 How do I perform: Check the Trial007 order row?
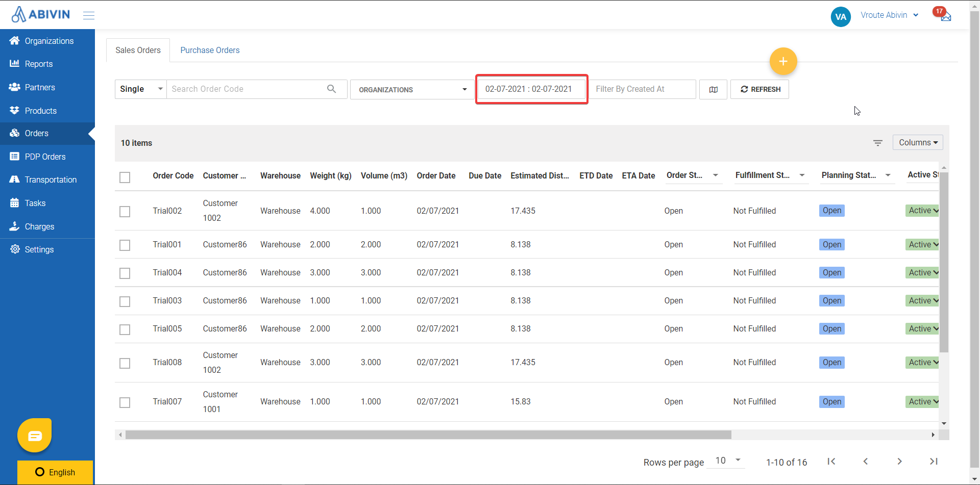pyautogui.click(x=125, y=402)
